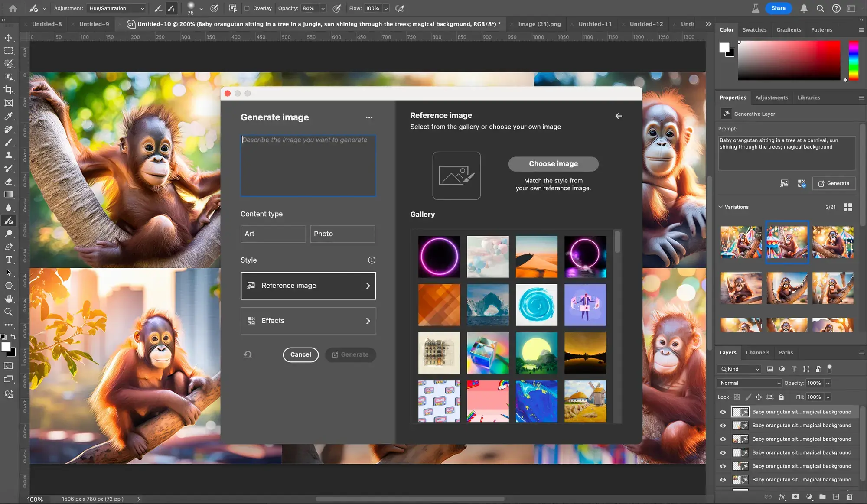Collapse the Variations section

720,207
